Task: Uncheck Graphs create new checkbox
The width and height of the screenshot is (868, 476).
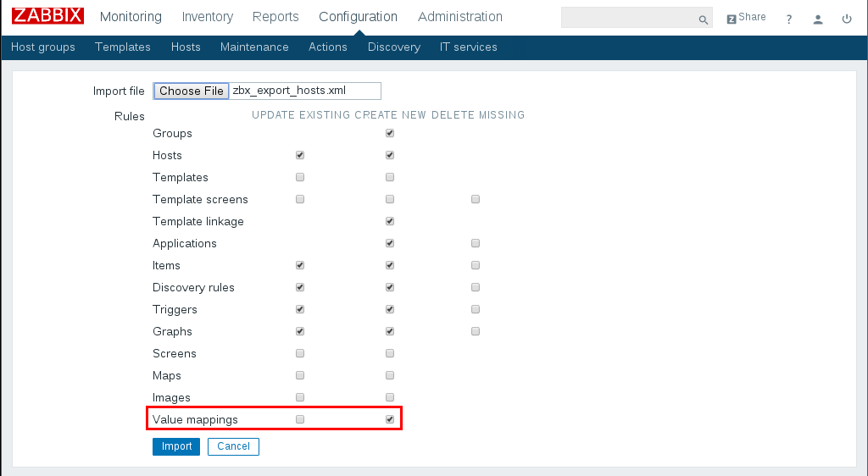Action: coord(390,332)
